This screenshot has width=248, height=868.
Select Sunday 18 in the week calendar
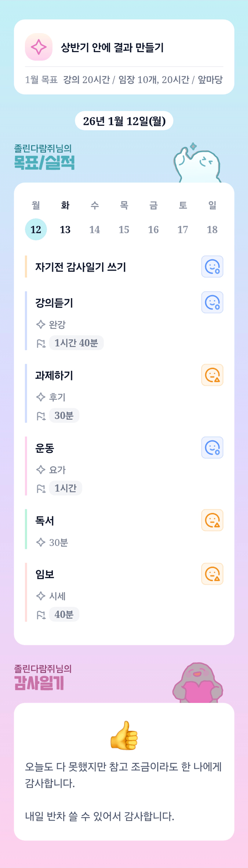click(x=212, y=230)
